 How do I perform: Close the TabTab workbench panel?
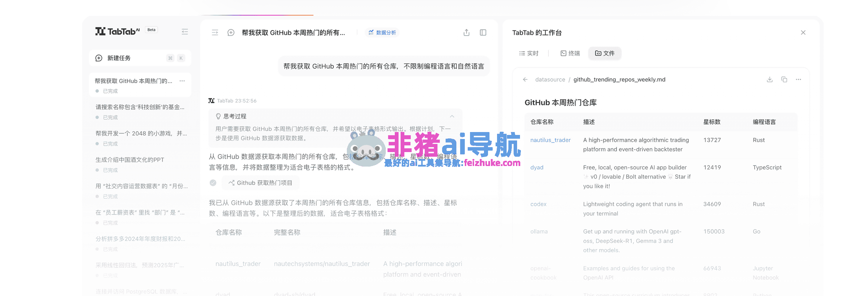point(803,33)
